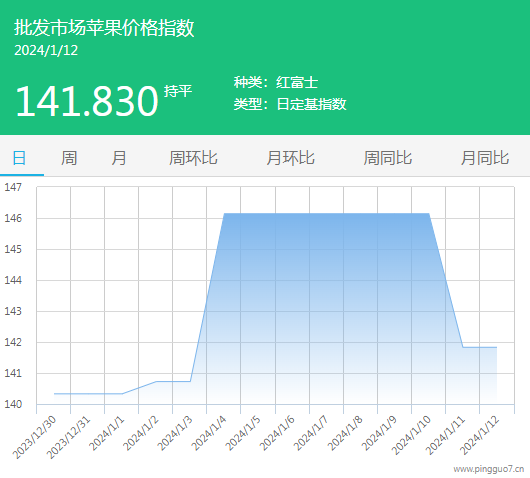
Task: Click the 141.830 index value
Action: point(87,101)
